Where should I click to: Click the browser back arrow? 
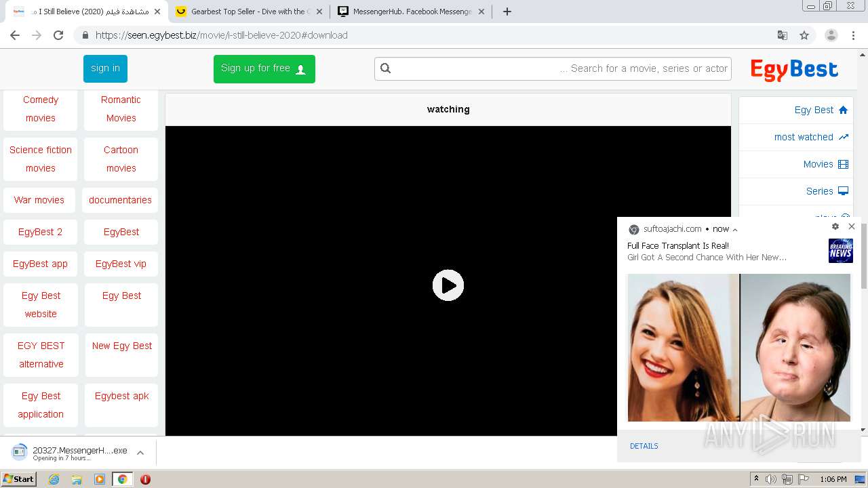click(x=15, y=35)
